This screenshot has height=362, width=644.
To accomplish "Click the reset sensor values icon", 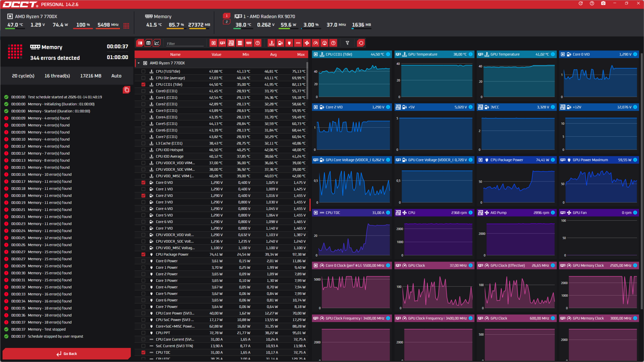I will pos(361,43).
